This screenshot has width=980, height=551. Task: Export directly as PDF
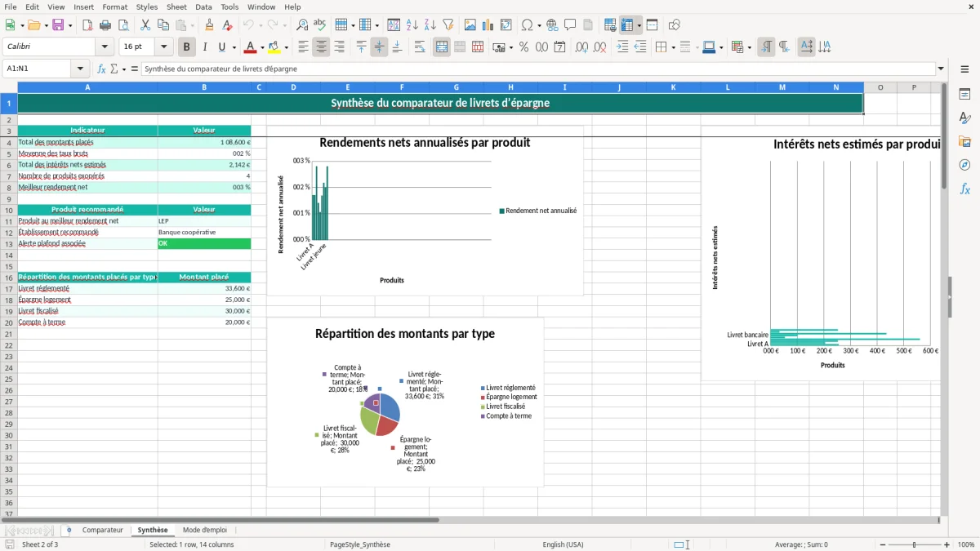tap(87, 25)
